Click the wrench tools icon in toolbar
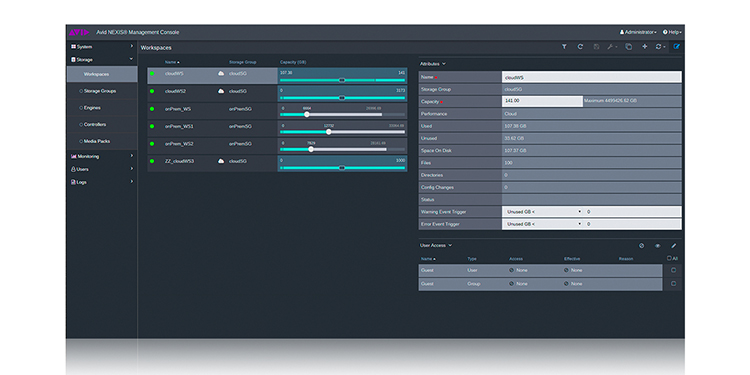 click(x=610, y=47)
